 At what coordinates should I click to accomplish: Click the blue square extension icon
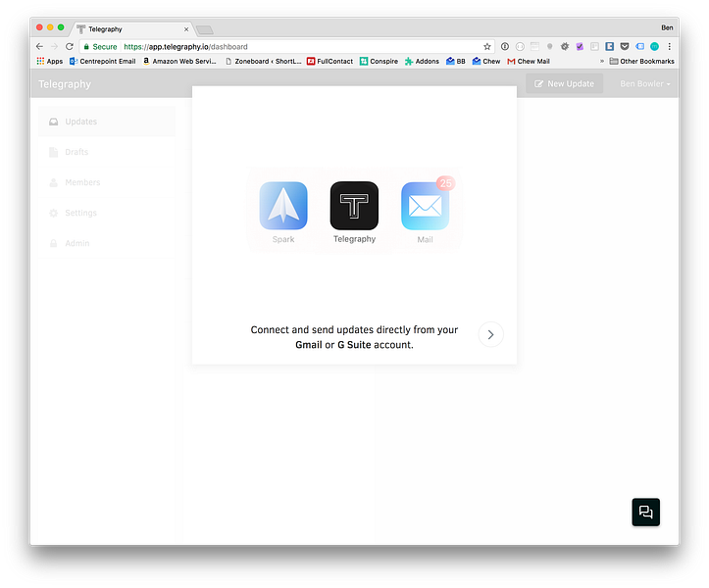tap(610, 46)
